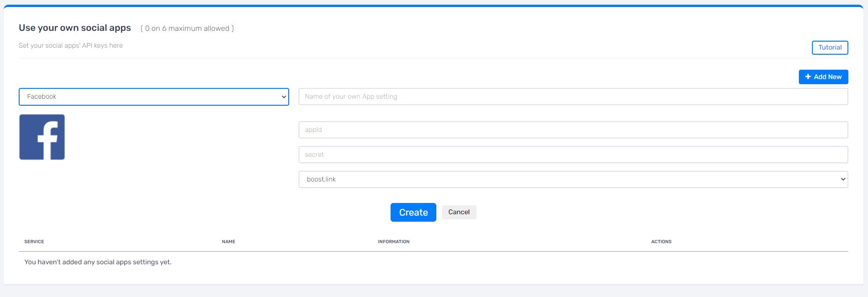Click the plus icon on Add New
Screen dimensions: 868x297
point(808,77)
